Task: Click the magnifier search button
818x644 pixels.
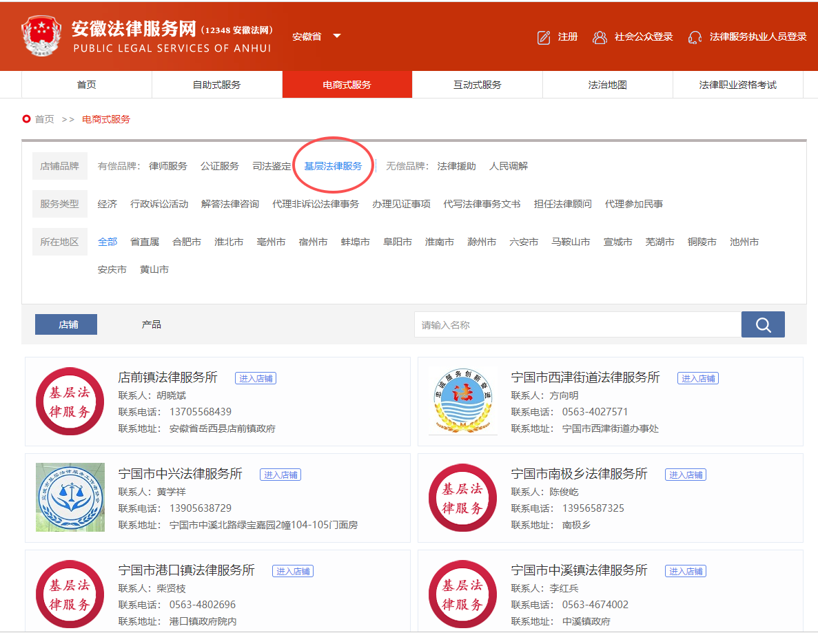Action: coord(763,324)
